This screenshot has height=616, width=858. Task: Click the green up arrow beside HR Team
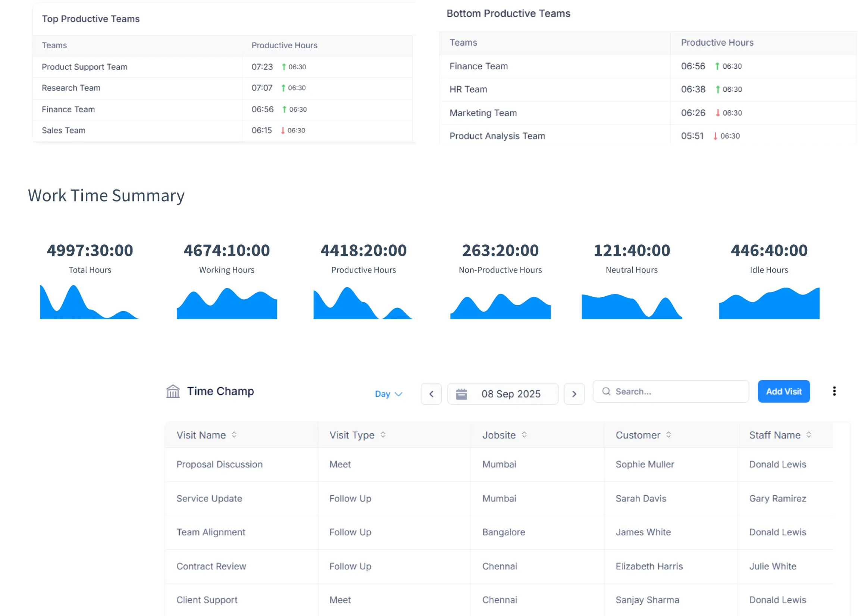coord(717,89)
